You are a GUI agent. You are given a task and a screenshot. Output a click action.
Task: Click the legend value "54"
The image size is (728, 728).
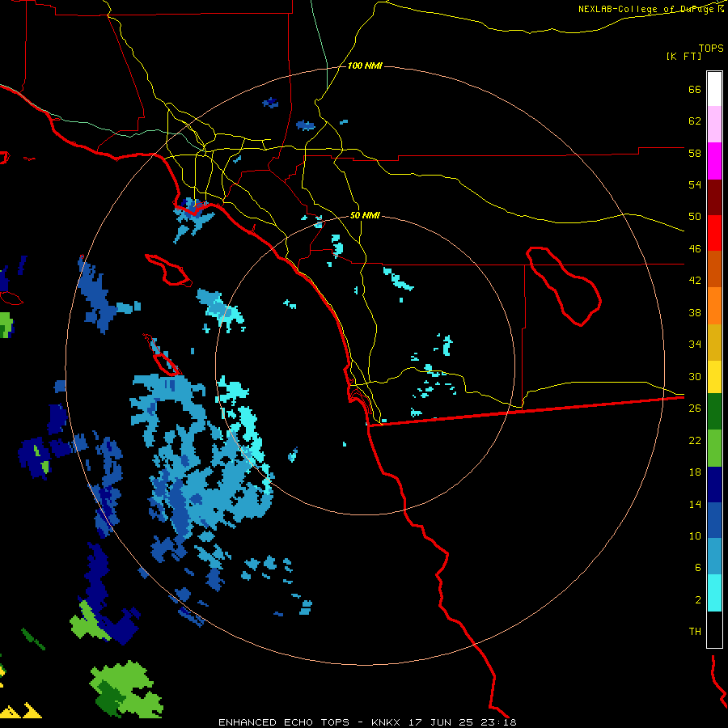[695, 184]
